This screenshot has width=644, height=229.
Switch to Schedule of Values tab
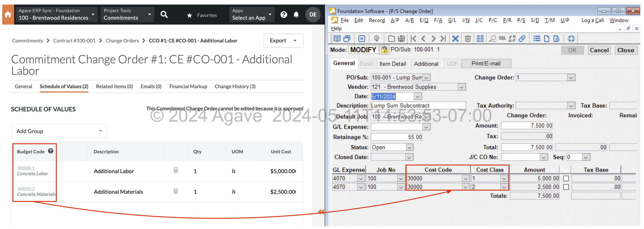tap(64, 86)
